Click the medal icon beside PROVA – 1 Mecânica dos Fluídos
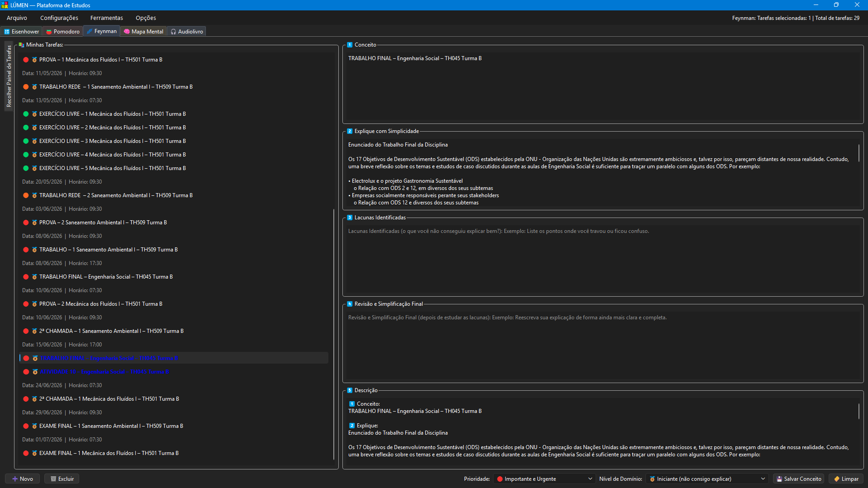Image resolution: width=868 pixels, height=488 pixels. [x=34, y=60]
